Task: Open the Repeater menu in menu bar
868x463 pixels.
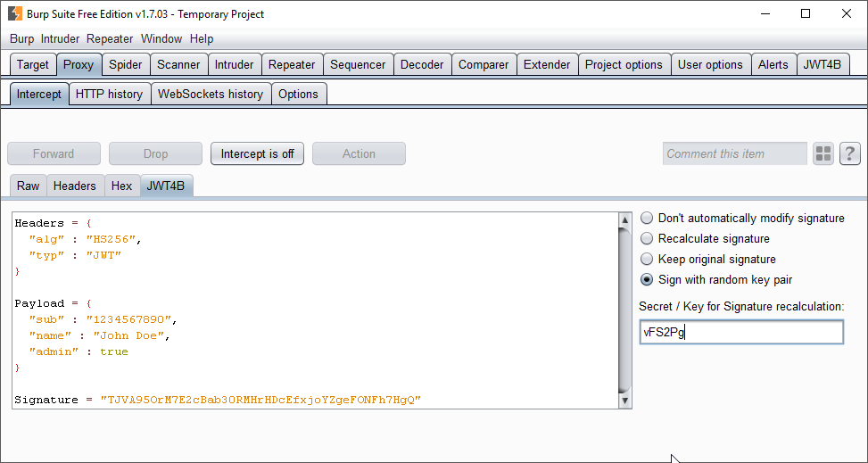Action: [110, 38]
